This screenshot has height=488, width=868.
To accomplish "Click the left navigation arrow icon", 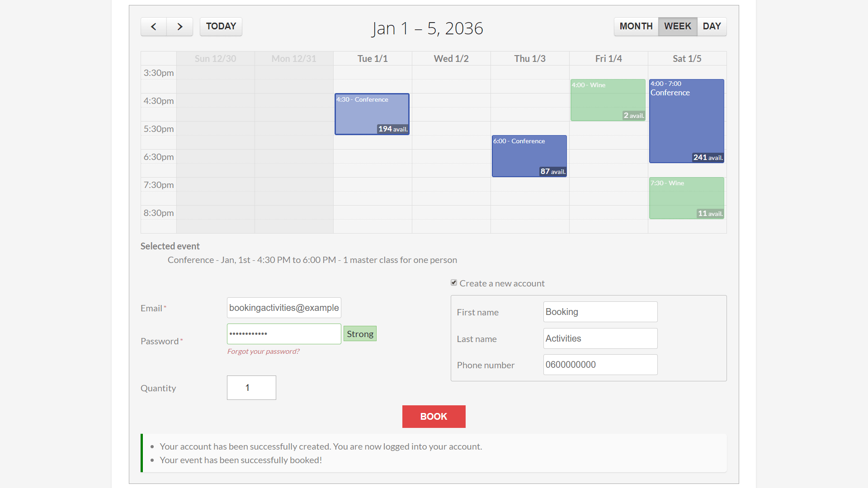I will tap(153, 26).
